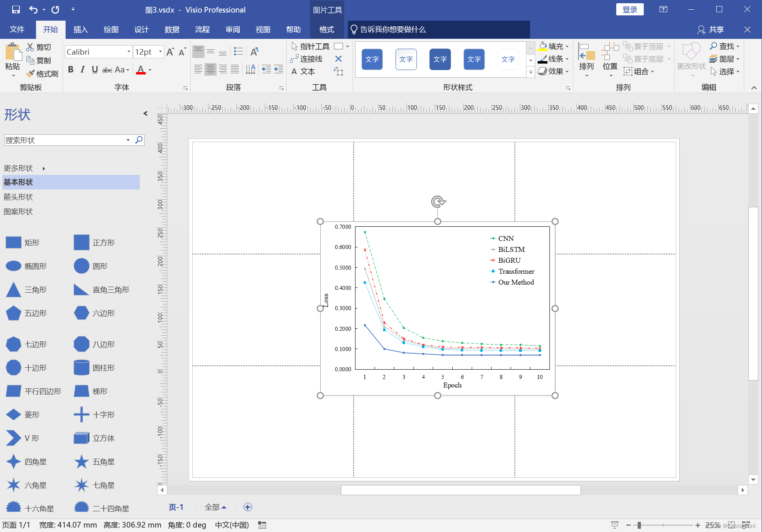Switch to the picture Format (格式) tab
This screenshot has width=762, height=532.
click(x=326, y=30)
